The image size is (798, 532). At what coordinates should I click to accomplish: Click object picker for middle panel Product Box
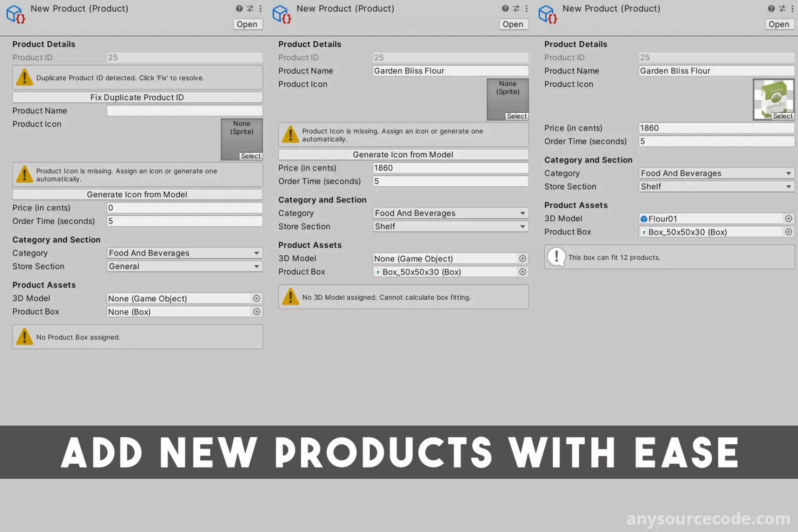522,272
